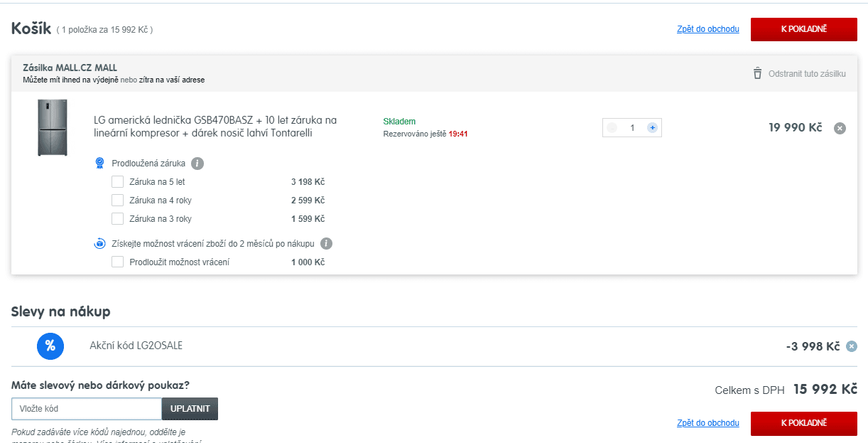Click the 19 990 Kč item price
868x443 pixels.
point(796,127)
